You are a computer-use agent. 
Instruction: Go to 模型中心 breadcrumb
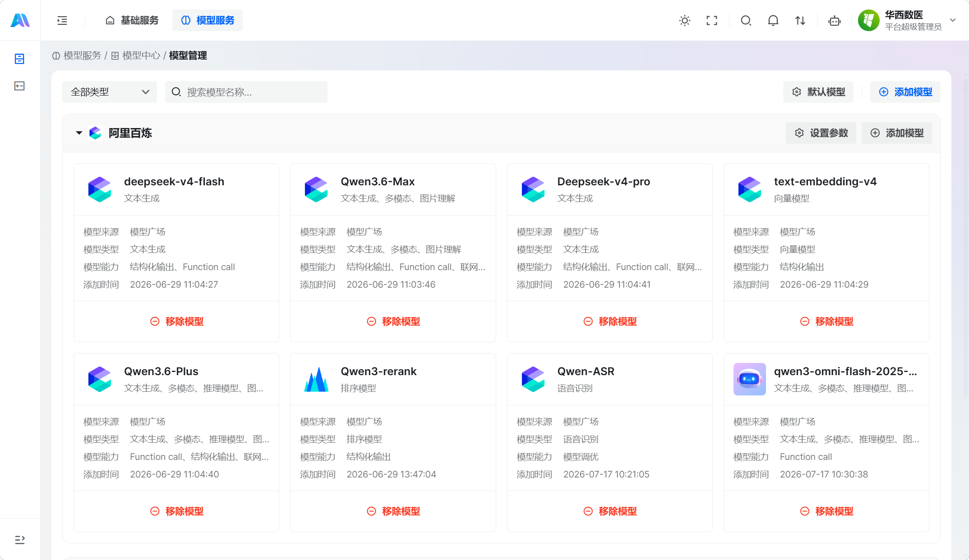(x=136, y=55)
